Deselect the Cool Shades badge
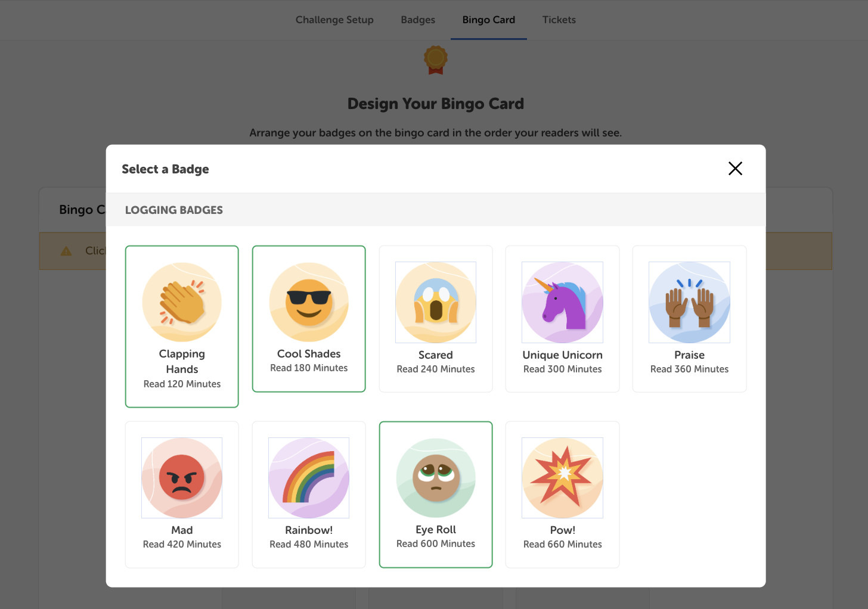Image resolution: width=868 pixels, height=609 pixels. 308,319
